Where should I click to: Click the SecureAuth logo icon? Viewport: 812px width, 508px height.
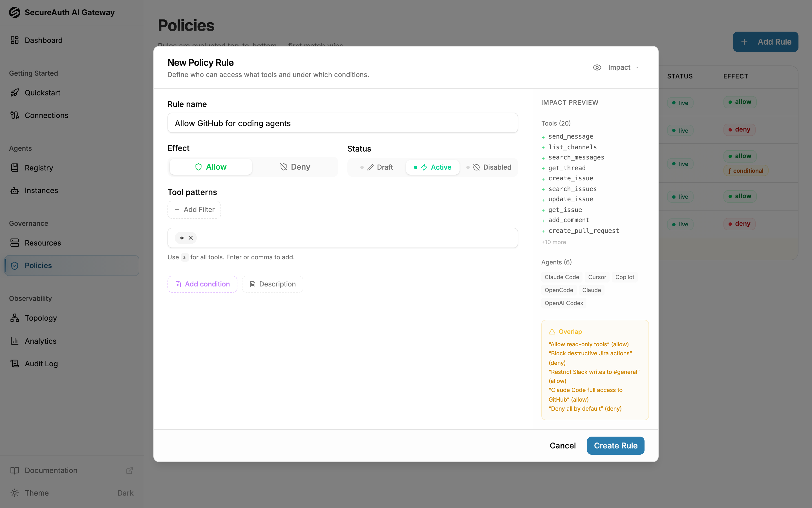(x=14, y=12)
